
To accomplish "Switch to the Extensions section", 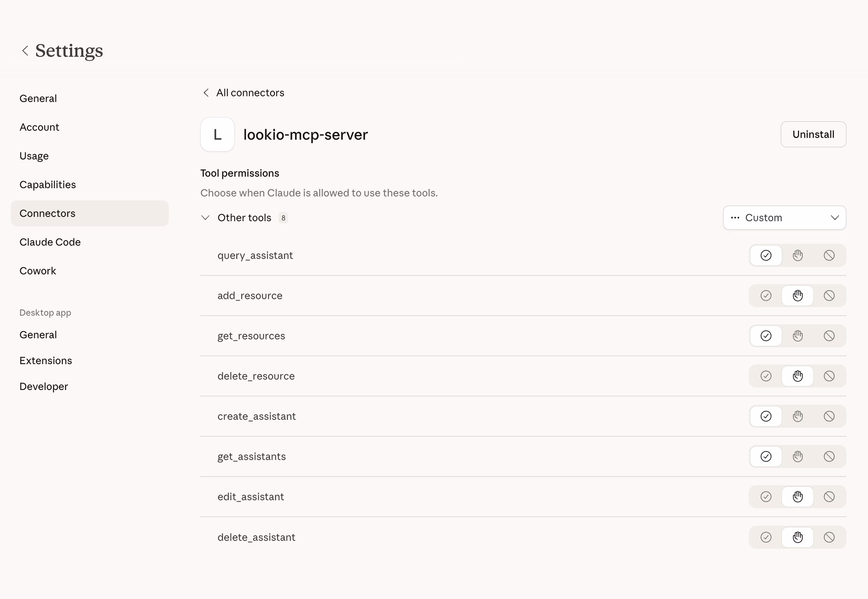I will point(45,360).
